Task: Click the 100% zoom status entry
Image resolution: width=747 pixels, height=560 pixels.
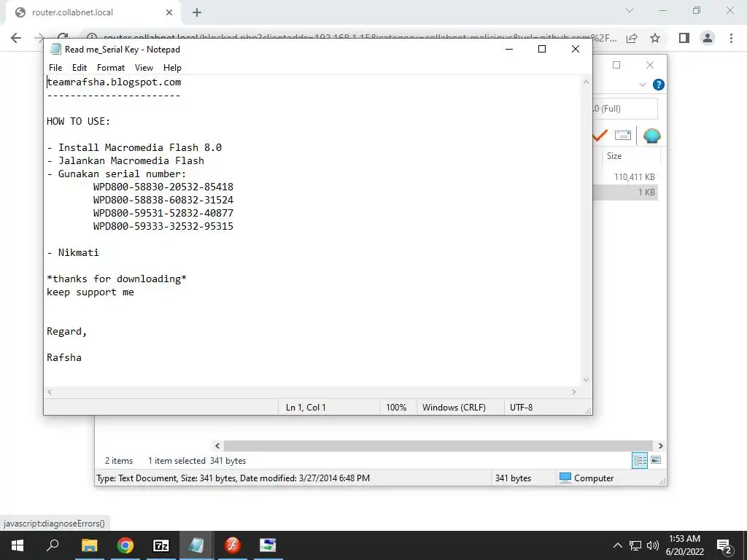Action: point(396,408)
